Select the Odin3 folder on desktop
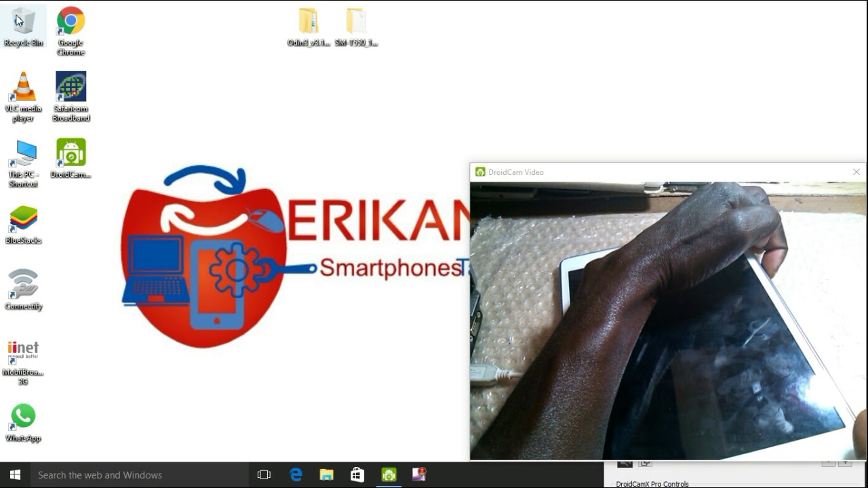The image size is (868, 488). [309, 27]
